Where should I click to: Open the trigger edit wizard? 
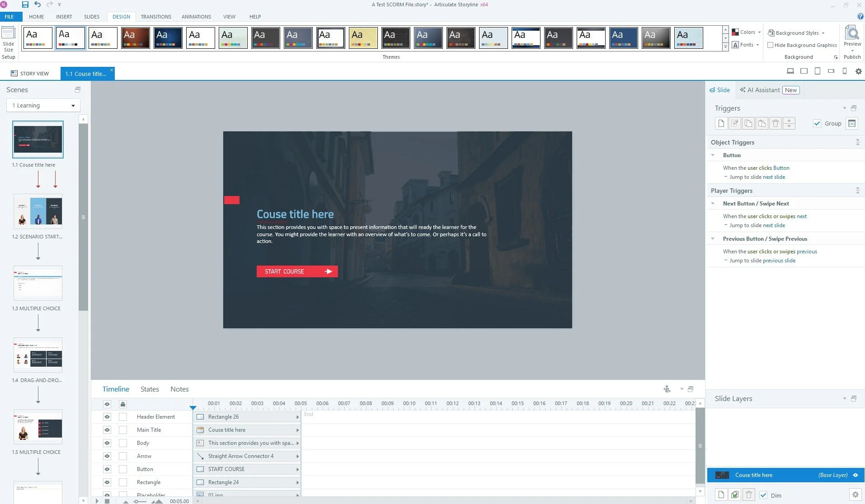[735, 123]
